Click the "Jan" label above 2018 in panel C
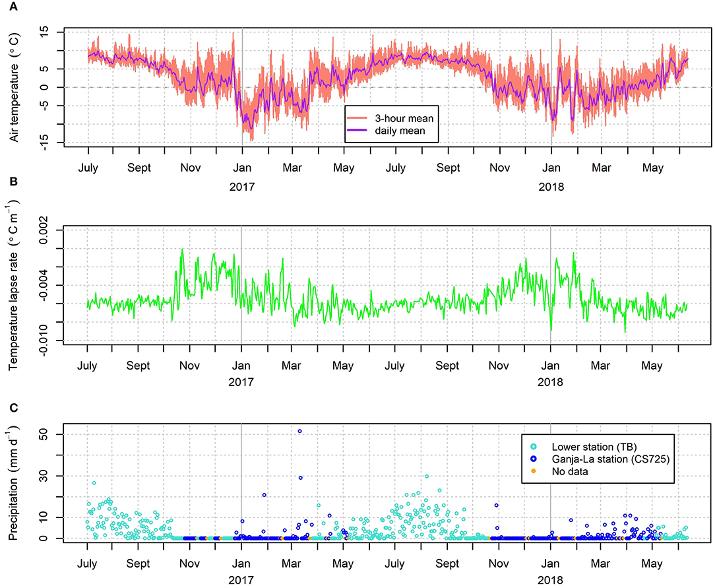The width and height of the screenshot is (715, 588). (x=550, y=564)
